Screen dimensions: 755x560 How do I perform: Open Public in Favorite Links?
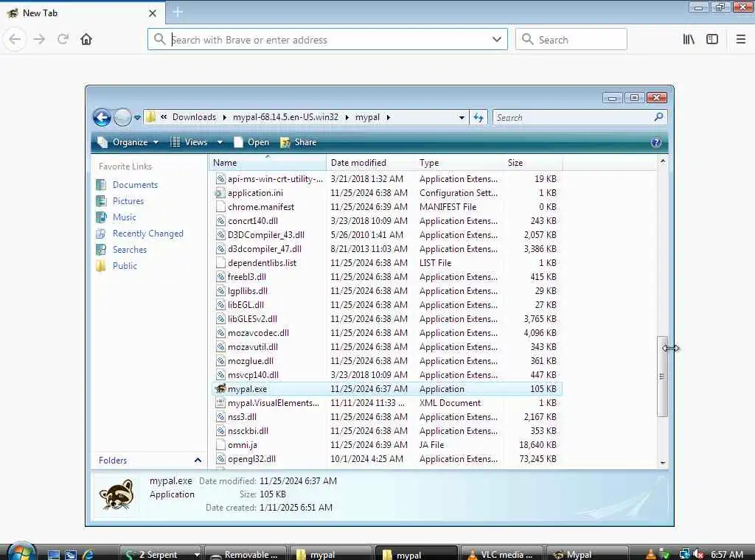pos(116,266)
